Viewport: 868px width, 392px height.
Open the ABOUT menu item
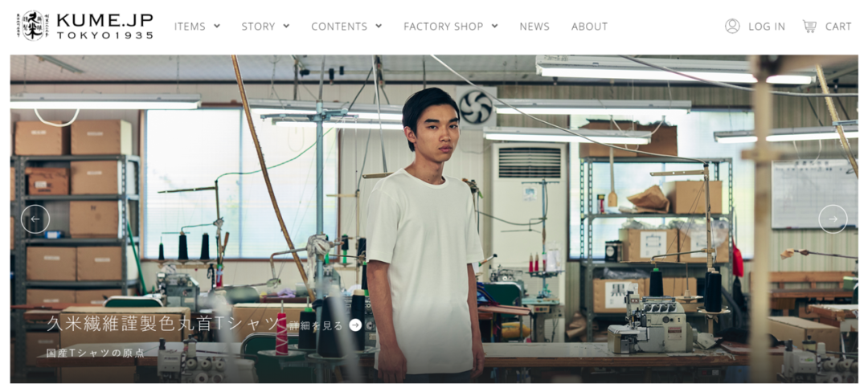pos(590,27)
